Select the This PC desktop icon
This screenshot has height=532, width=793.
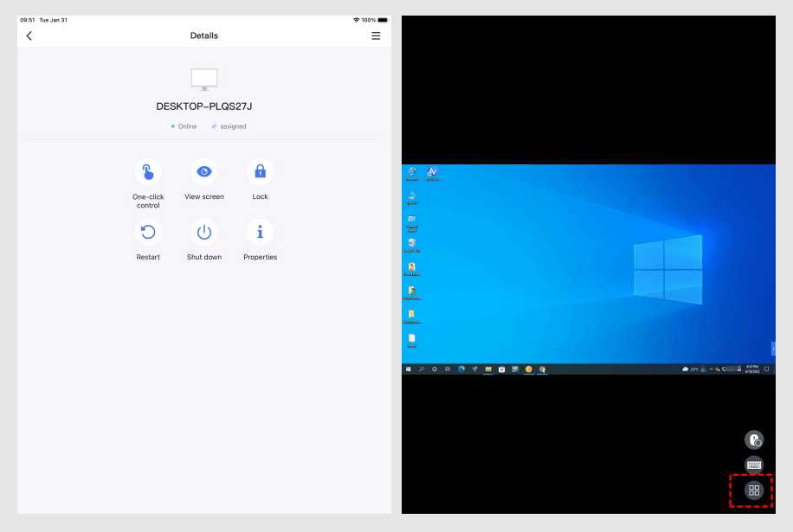[x=412, y=196]
